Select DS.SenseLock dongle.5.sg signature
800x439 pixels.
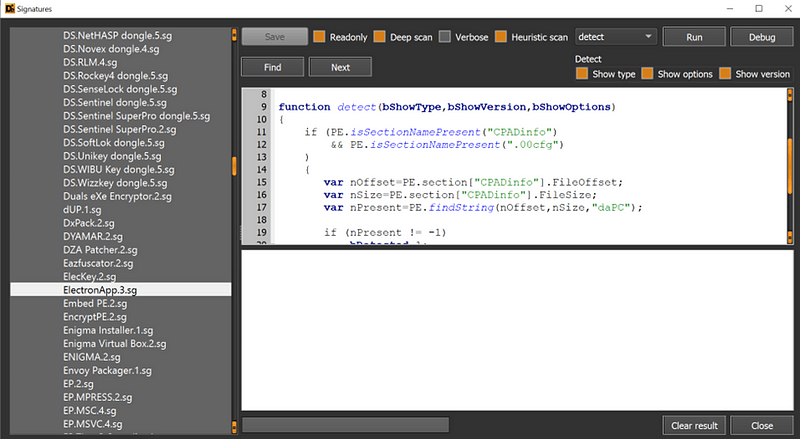120,89
